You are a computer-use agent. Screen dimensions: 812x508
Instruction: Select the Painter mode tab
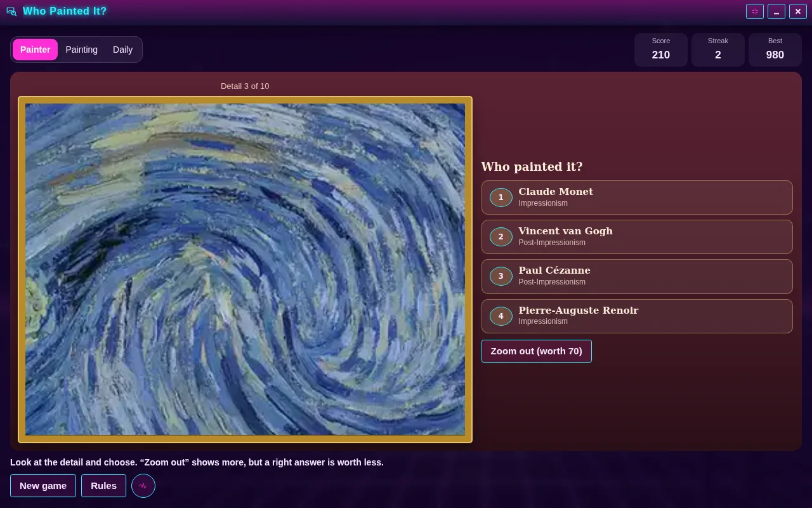36,50
